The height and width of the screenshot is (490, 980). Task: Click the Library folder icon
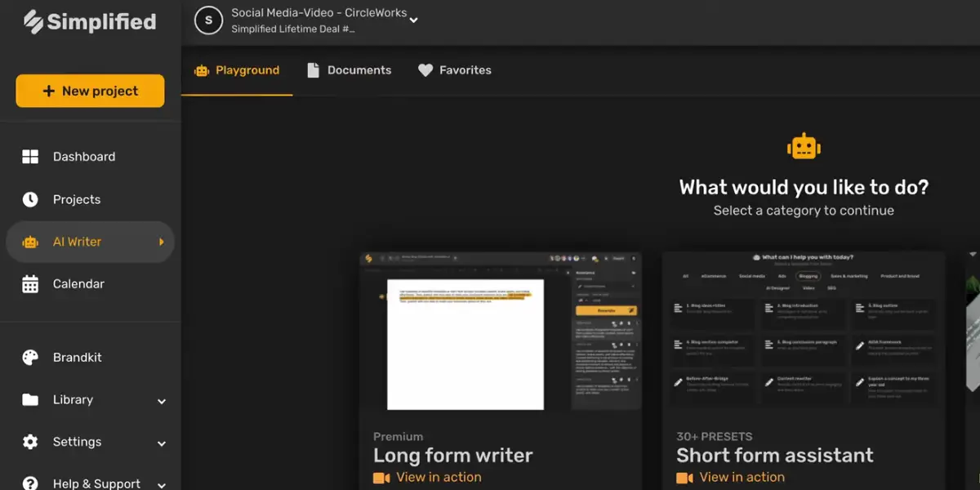(x=30, y=400)
